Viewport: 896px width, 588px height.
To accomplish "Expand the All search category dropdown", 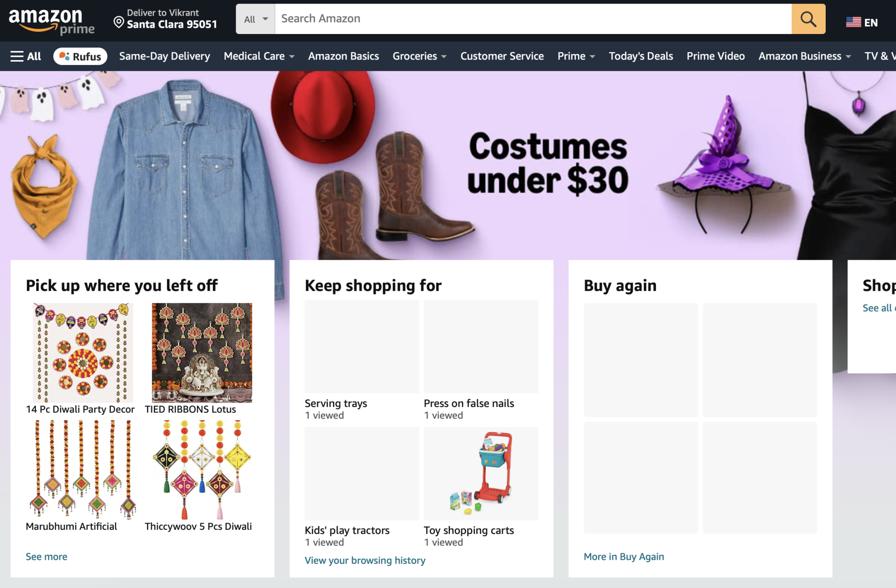I will point(254,19).
